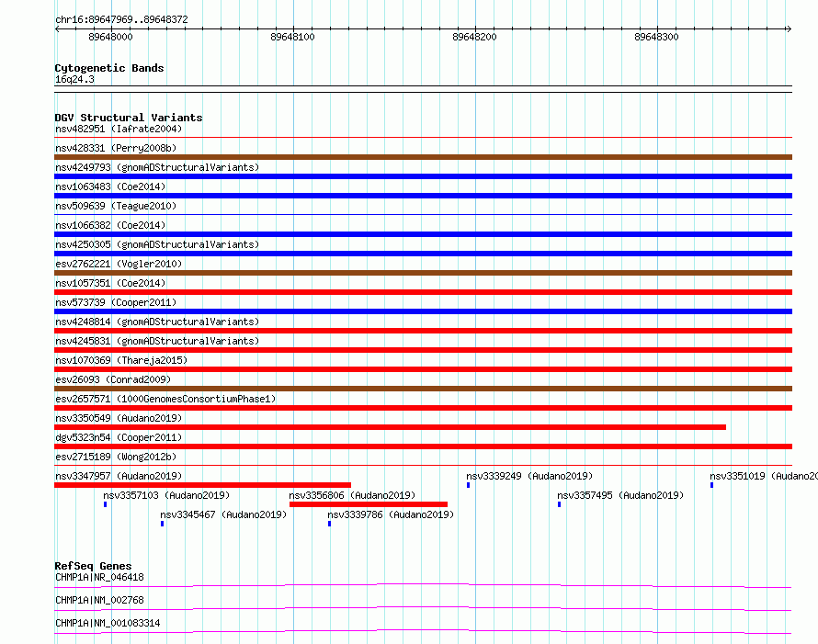Viewport: 818px width, 644px height.
Task: Click the nsv3339786 (Audano2019) blue marker
Action: point(329,524)
